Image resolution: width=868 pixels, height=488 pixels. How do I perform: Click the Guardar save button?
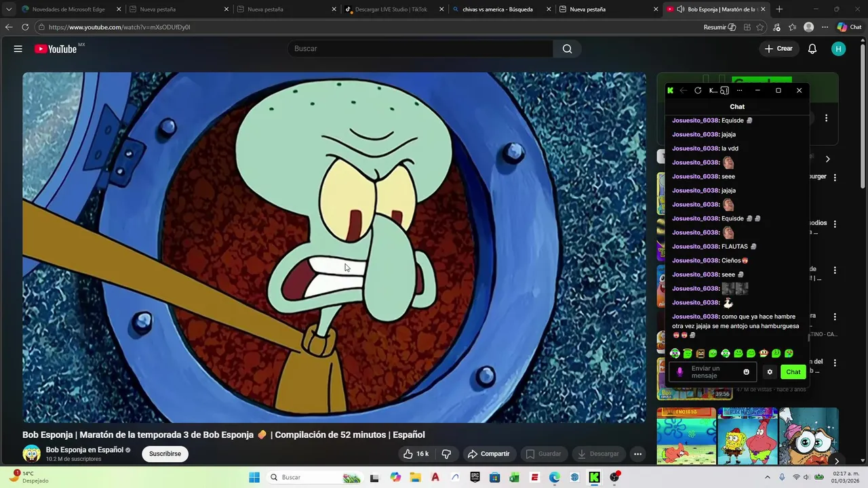point(543,453)
